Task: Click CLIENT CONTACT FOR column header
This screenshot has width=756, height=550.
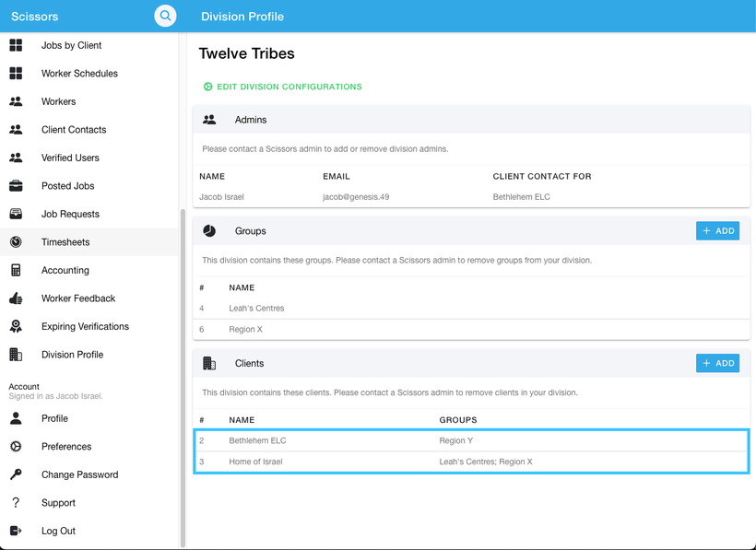Action: pyautogui.click(x=542, y=176)
